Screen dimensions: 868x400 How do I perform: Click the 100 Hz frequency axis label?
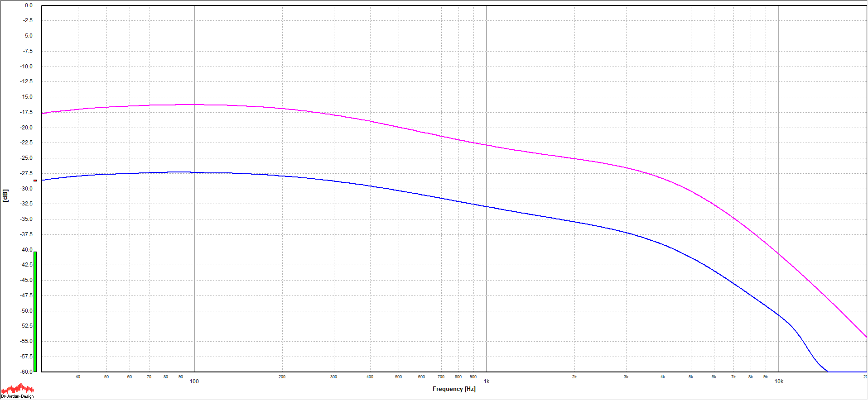pos(194,381)
